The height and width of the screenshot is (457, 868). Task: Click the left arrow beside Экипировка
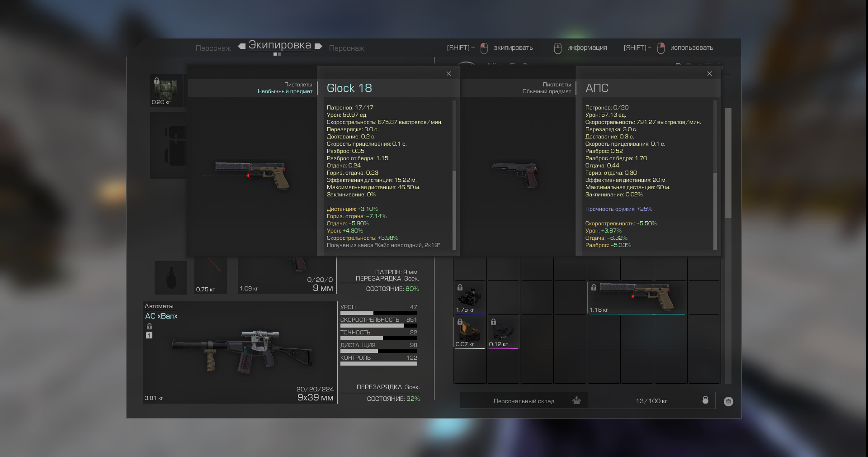(241, 46)
